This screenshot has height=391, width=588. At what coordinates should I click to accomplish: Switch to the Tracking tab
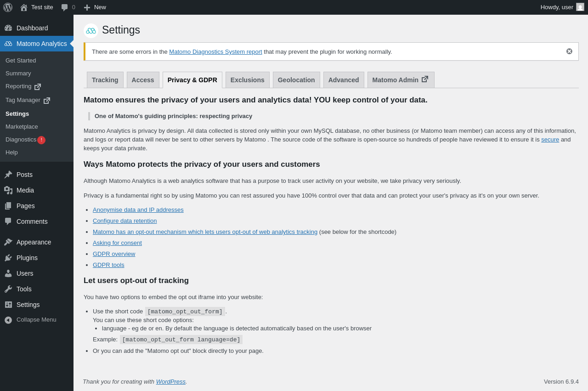click(x=105, y=80)
